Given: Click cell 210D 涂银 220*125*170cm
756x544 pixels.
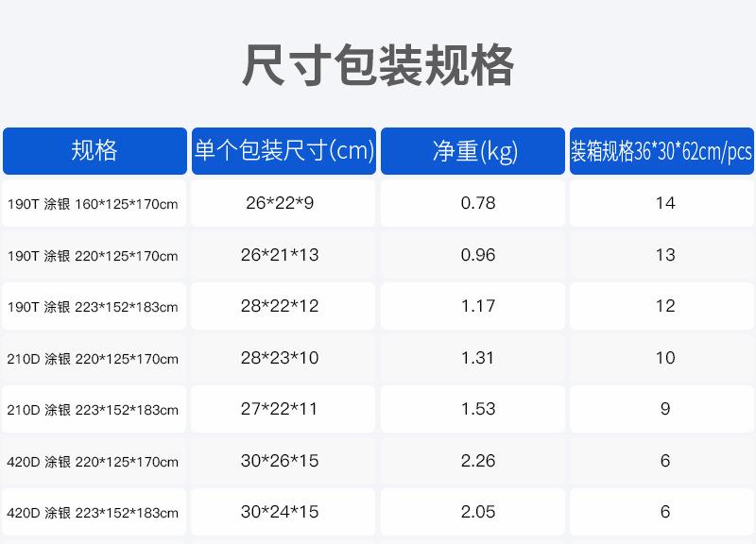Looking at the screenshot, I should [x=93, y=359].
